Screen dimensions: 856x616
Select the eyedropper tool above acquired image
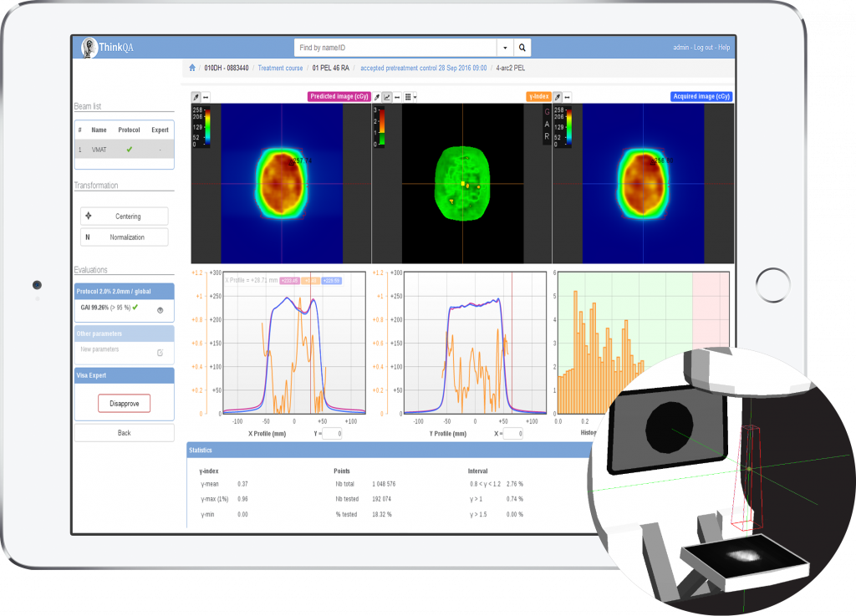tap(558, 97)
